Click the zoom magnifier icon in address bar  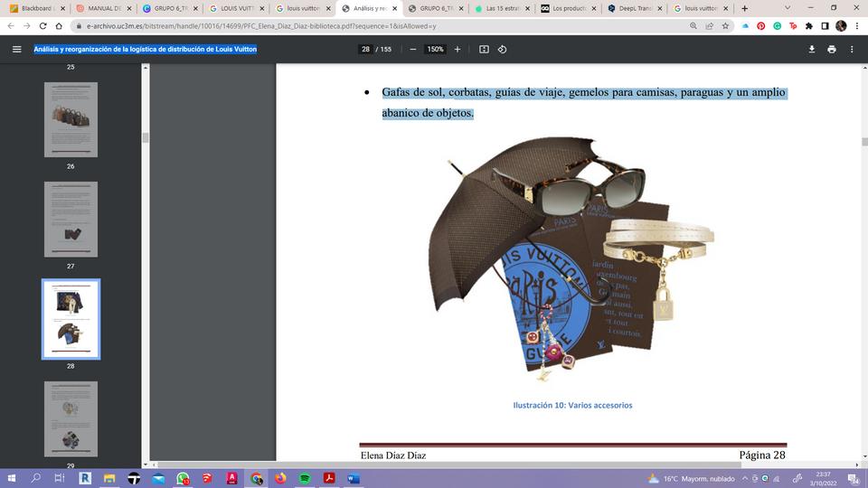click(x=693, y=26)
